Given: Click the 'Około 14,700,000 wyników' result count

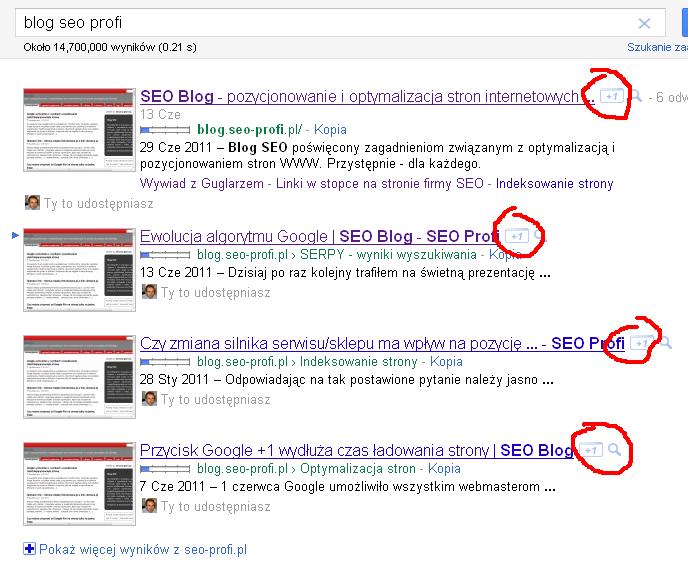Looking at the screenshot, I should click(110, 47).
